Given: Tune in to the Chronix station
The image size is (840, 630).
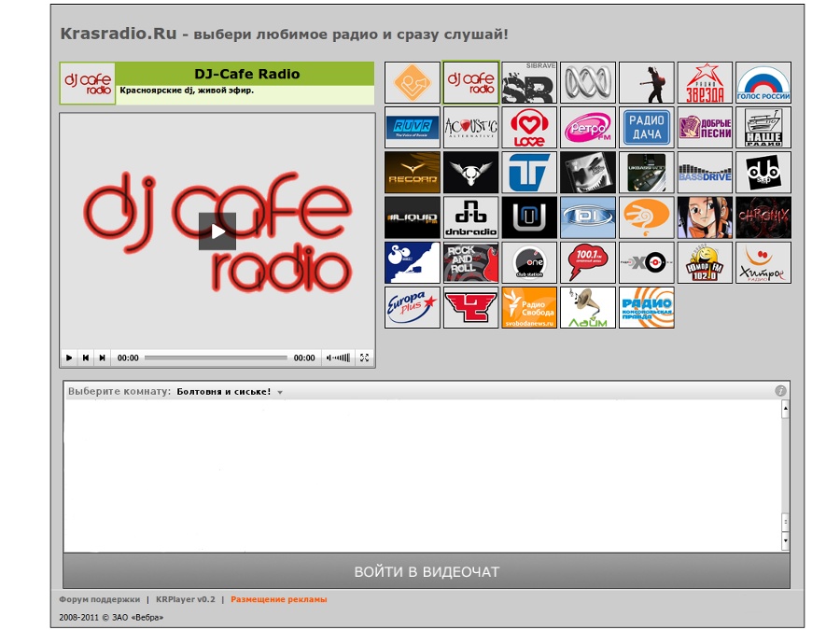Looking at the screenshot, I should [x=763, y=217].
